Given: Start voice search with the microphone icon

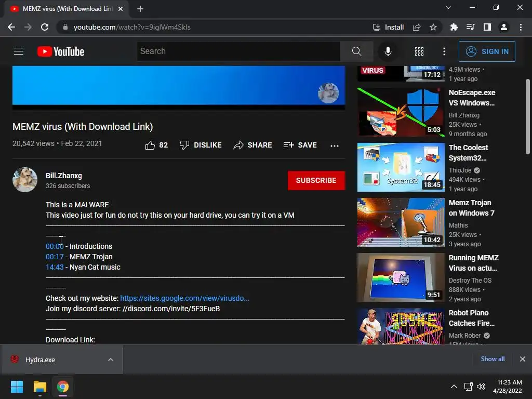Looking at the screenshot, I should (x=388, y=51).
